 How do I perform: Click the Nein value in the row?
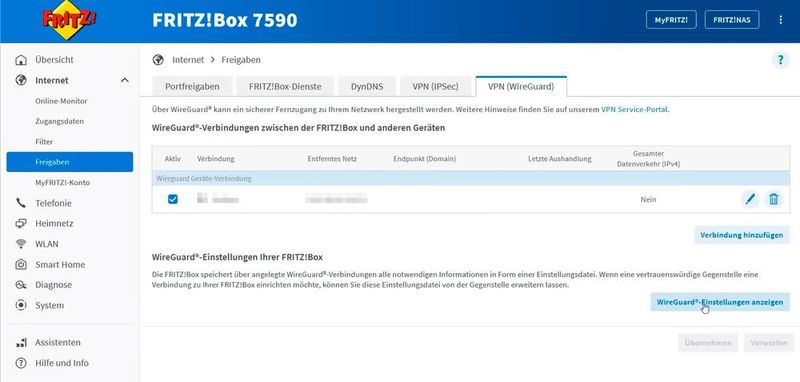point(648,199)
